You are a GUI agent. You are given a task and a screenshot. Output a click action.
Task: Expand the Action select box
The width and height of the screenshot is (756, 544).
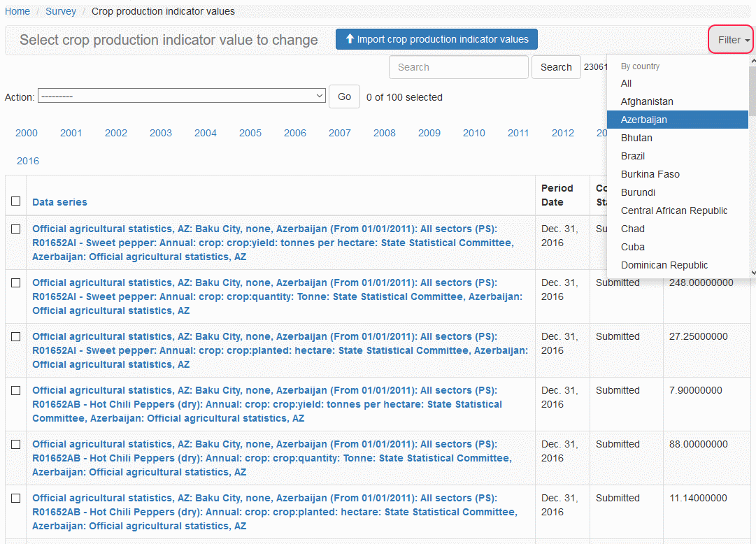pos(182,96)
